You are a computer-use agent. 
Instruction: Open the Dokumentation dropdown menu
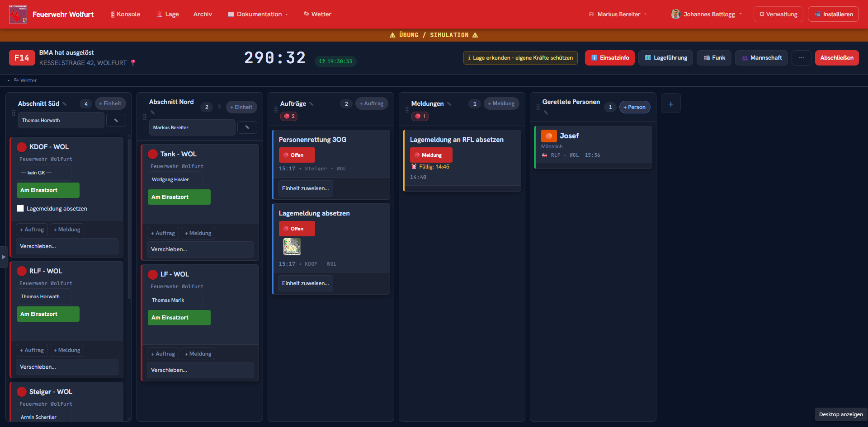tap(258, 14)
